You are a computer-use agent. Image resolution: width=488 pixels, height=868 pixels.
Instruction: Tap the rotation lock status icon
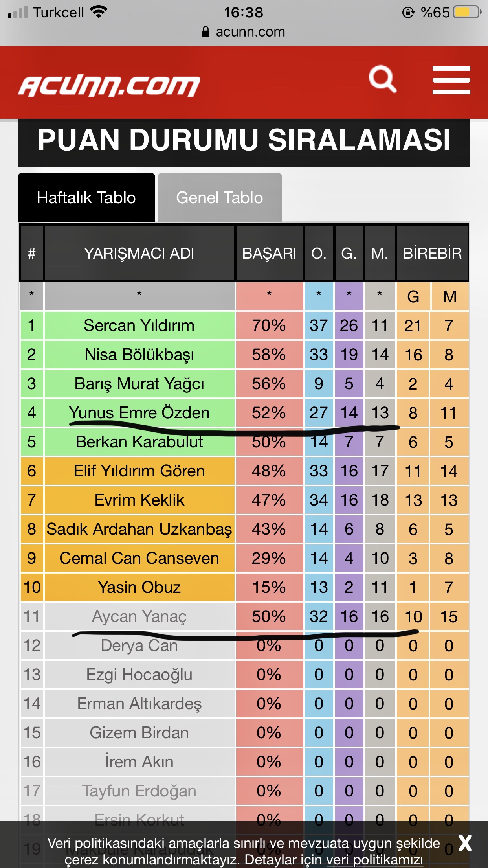coord(408,13)
